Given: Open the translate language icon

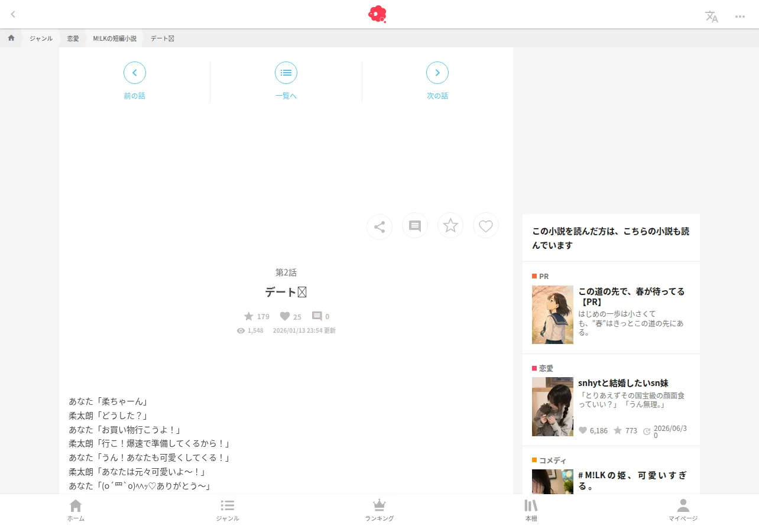Looking at the screenshot, I should point(712,17).
